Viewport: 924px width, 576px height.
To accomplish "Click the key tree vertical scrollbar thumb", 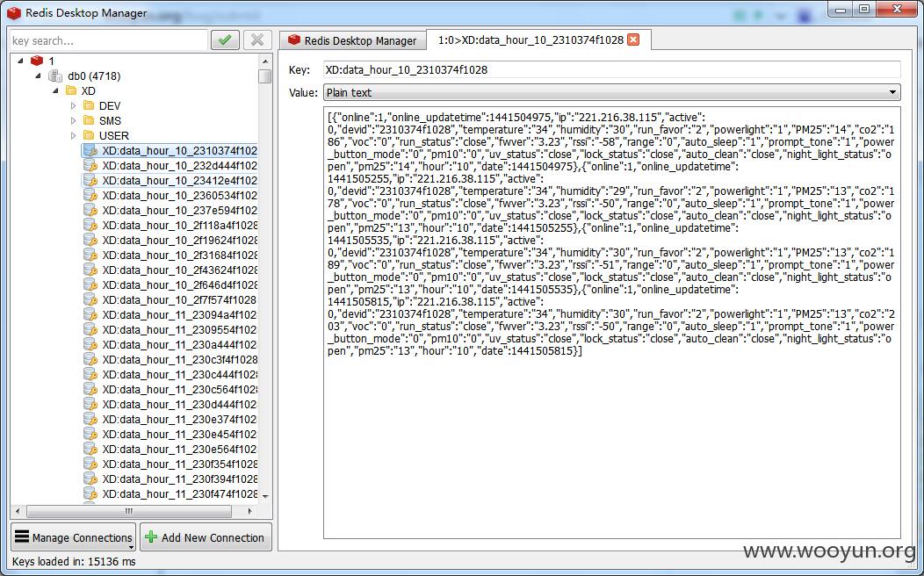I will tap(264, 76).
